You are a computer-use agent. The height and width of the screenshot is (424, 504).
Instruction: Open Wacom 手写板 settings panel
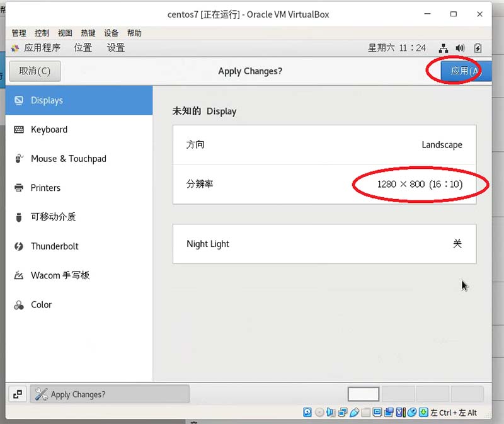coord(79,275)
